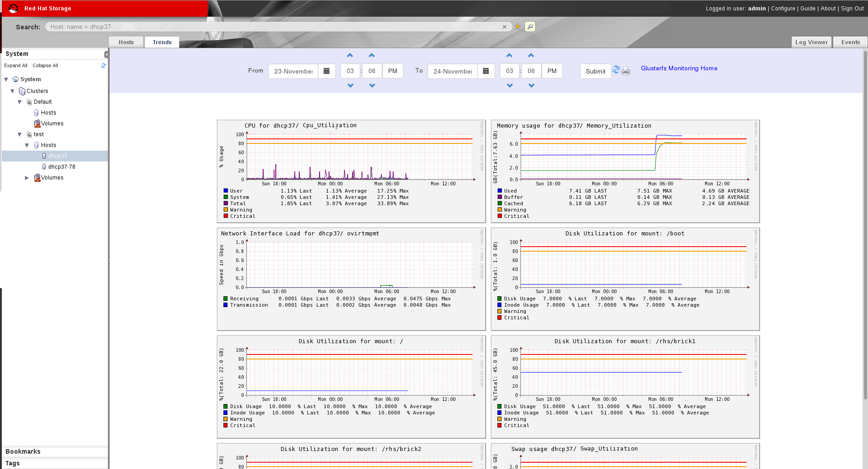The image size is (868, 469).
Task: Open the Guide link in the header
Action: click(x=808, y=8)
